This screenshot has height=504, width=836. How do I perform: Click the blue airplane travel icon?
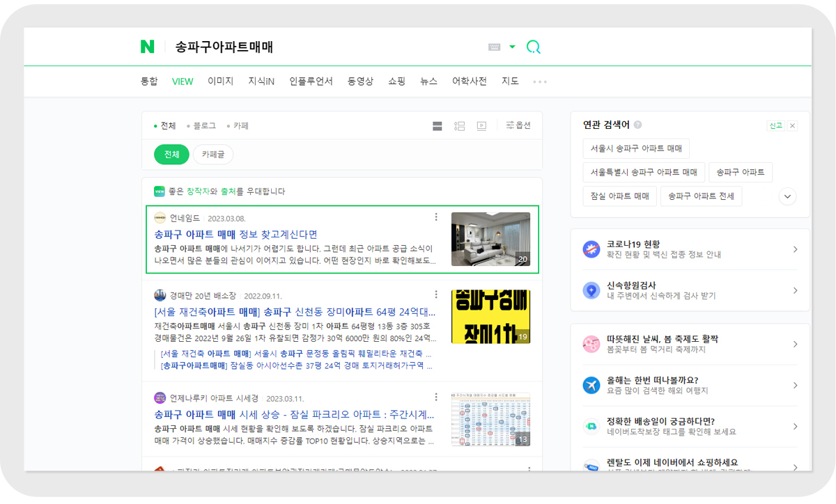[x=591, y=385]
